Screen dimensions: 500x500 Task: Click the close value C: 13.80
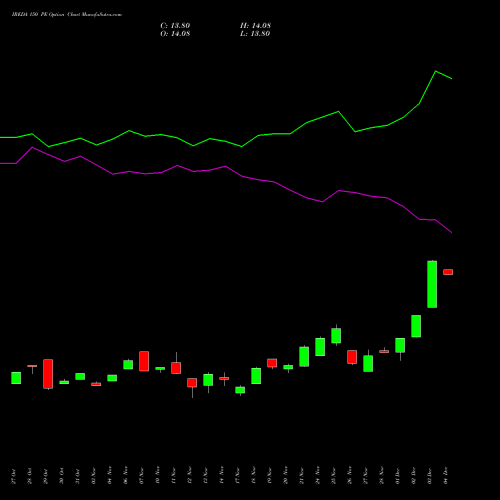(x=175, y=26)
